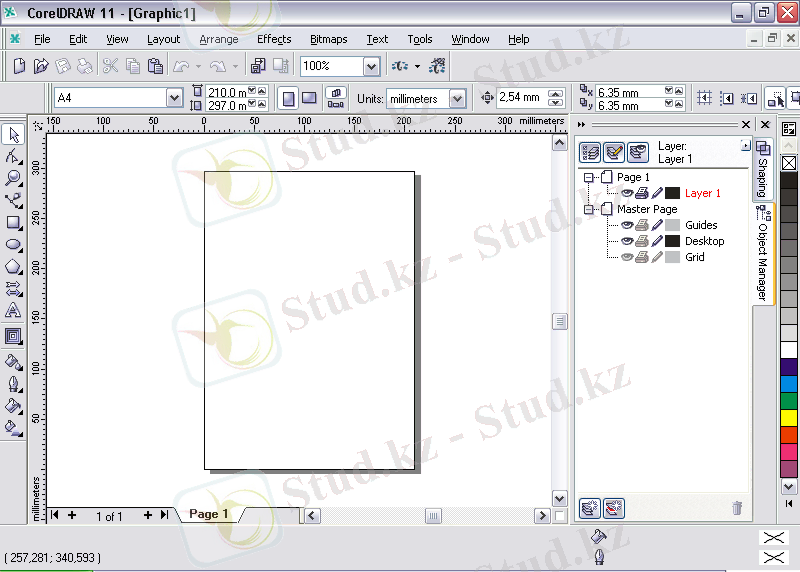Click the Open file folder icon
Viewport: 800px width, 572px height.
tap(41, 66)
